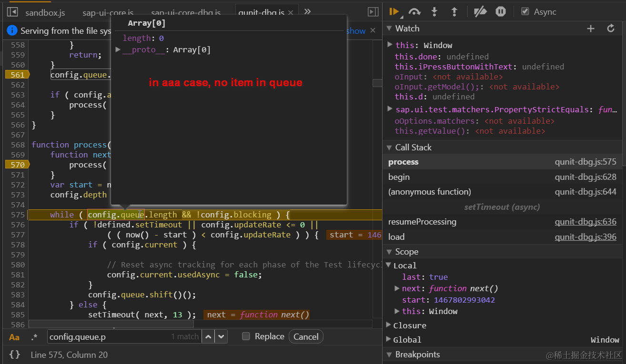
Task: Enable Async call stack checkbox
Action: pos(525,11)
